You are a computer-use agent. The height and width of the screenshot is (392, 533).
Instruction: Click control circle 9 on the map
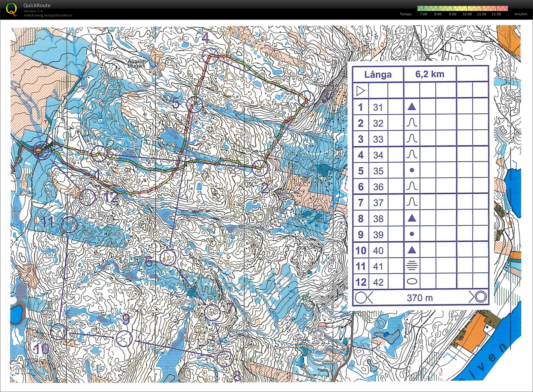coord(124,339)
